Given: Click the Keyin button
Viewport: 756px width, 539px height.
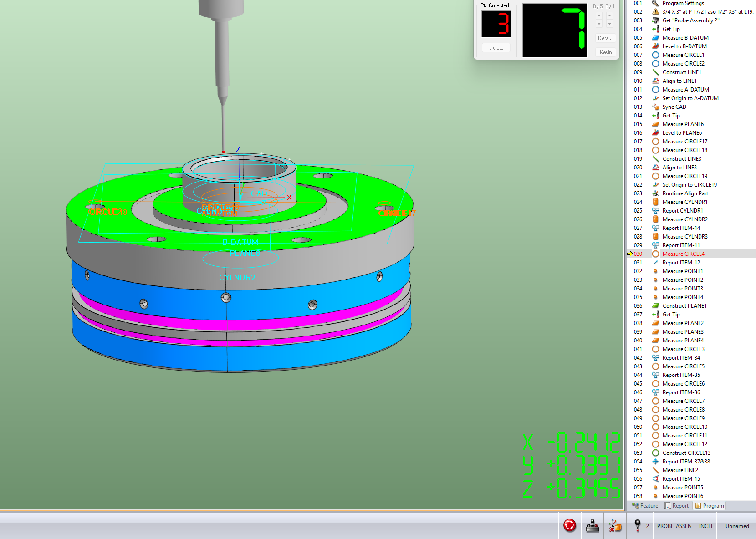Looking at the screenshot, I should 606,52.
